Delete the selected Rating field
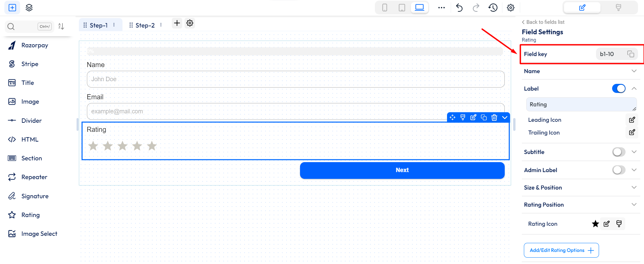 494,117
